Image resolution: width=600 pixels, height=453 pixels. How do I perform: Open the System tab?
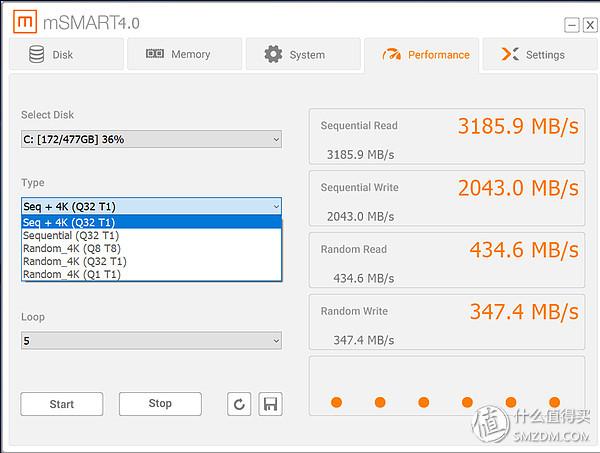303,54
